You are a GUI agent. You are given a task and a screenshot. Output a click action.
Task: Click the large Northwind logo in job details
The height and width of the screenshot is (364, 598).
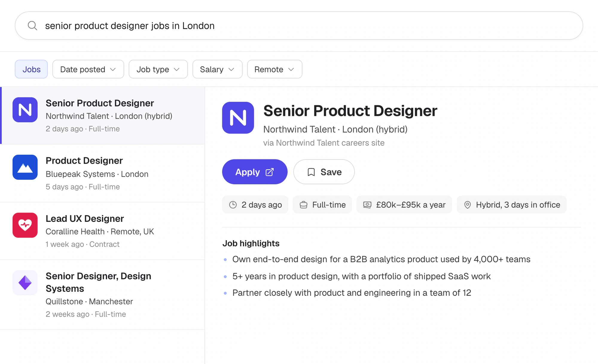point(238,118)
